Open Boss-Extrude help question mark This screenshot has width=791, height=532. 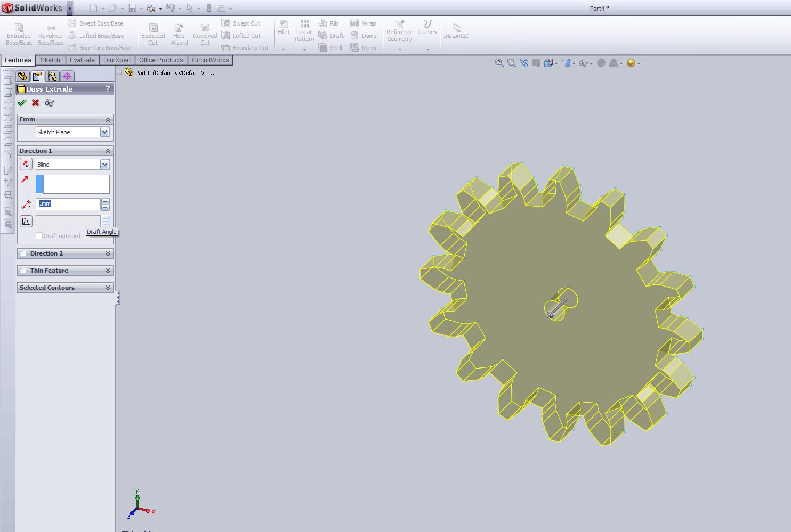point(108,89)
